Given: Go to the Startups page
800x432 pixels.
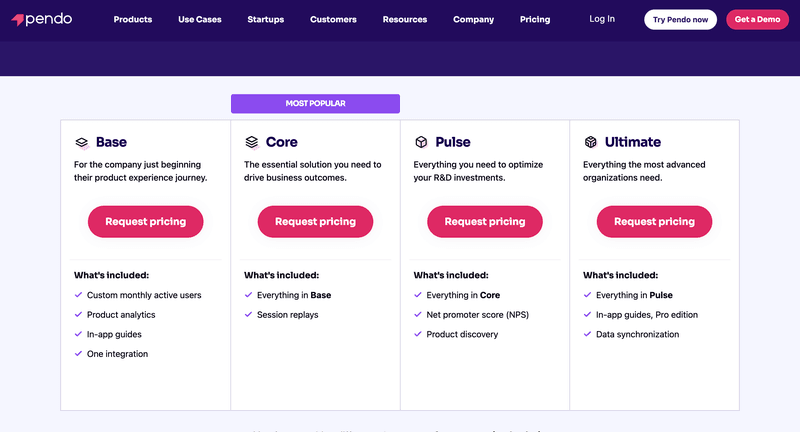Looking at the screenshot, I should (x=266, y=19).
